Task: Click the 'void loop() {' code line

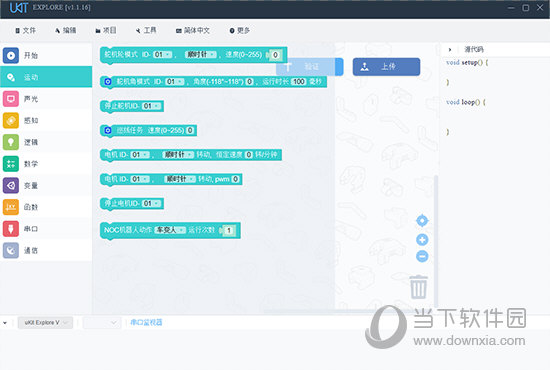Action: [466, 102]
